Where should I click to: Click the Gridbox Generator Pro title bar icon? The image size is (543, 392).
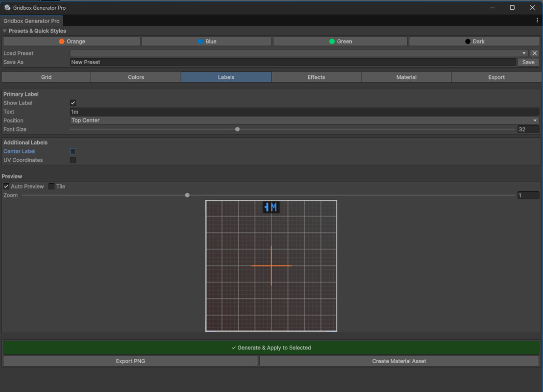coord(7,8)
